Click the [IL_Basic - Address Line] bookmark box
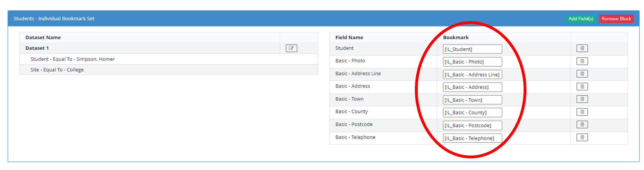The width and height of the screenshot is (644, 170). pyautogui.click(x=472, y=74)
